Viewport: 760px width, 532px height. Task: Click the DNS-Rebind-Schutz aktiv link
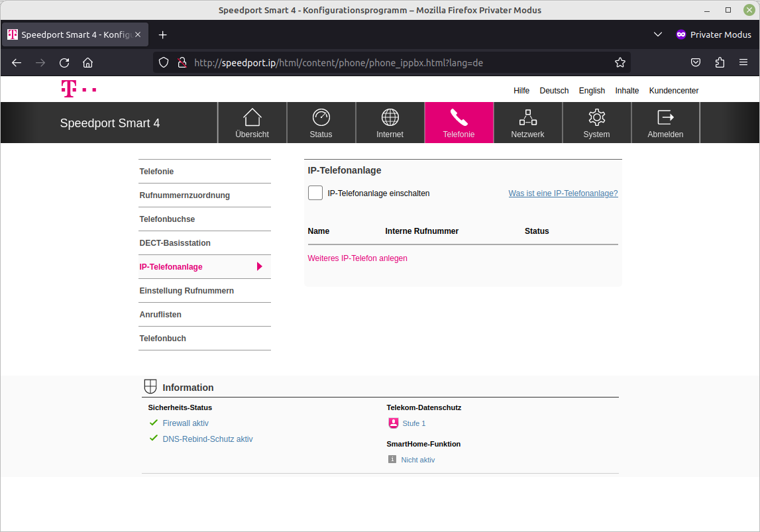(207, 439)
